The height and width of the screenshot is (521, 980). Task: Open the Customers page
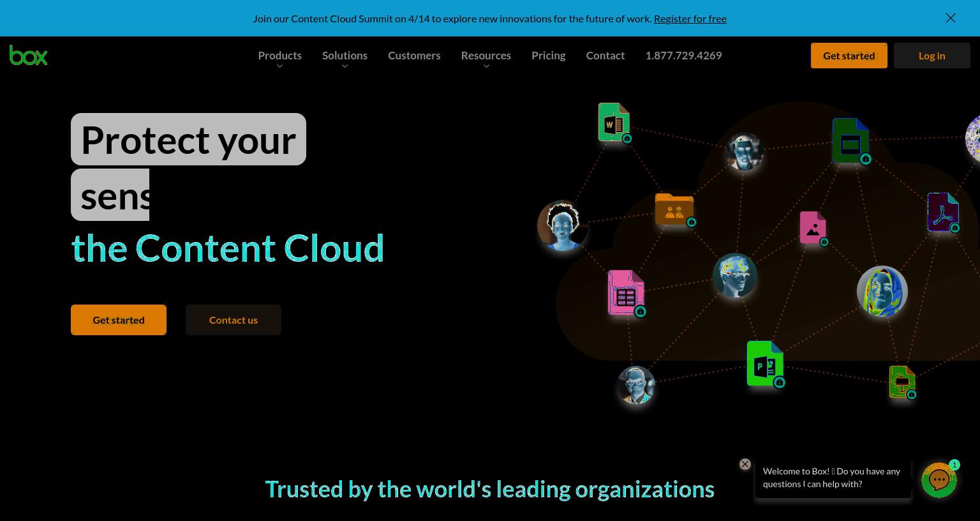pos(414,56)
